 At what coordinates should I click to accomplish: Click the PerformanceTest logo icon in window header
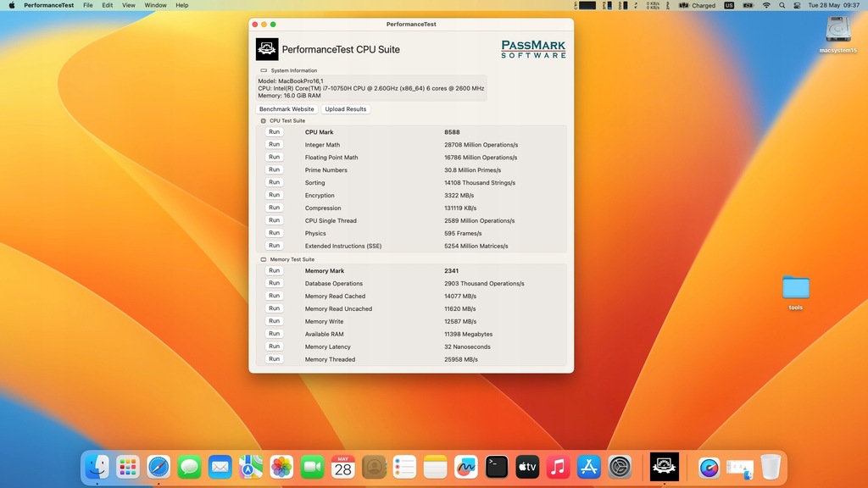267,49
